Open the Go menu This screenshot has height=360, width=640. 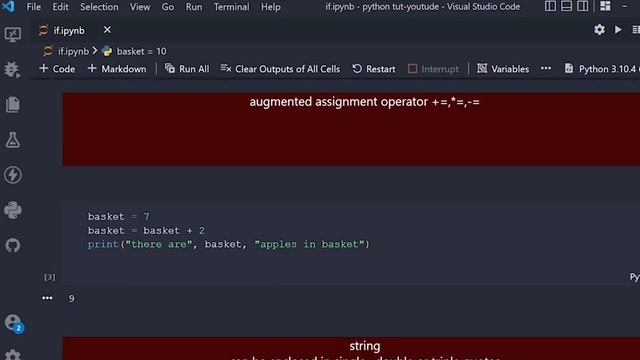167,7
